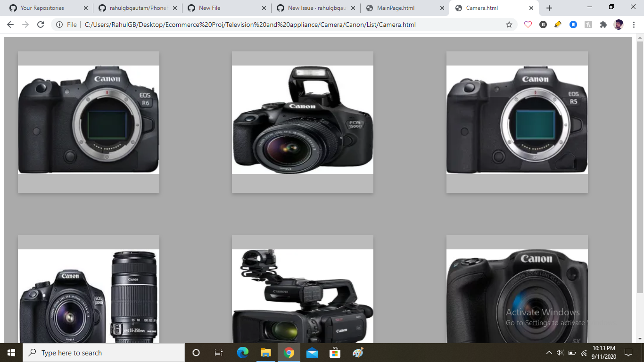Image resolution: width=644 pixels, height=362 pixels.
Task: Open the Canon EOS R6 camera image
Action: pos(89,120)
